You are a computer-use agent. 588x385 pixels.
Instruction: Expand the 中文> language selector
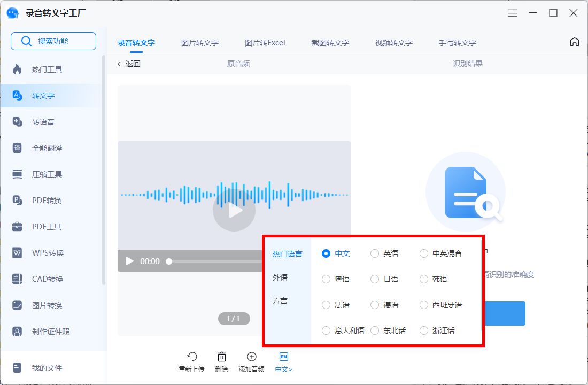[283, 369]
